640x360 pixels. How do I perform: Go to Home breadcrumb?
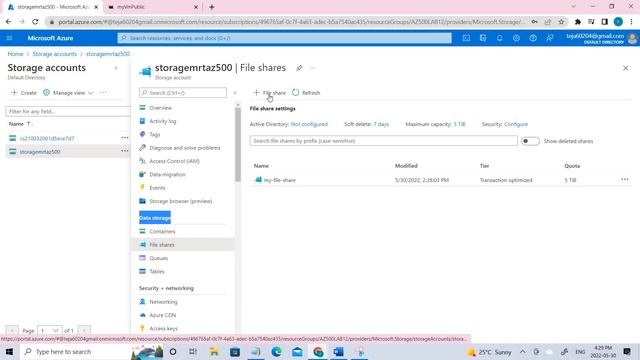point(16,54)
